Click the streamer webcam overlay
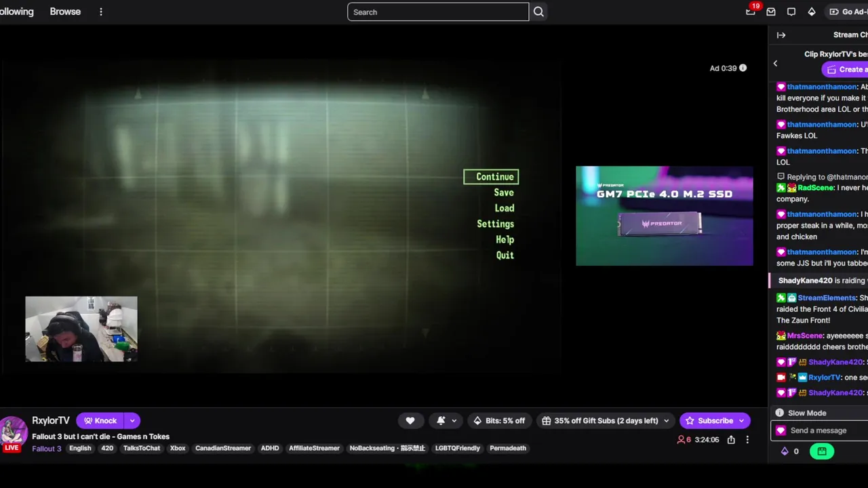The image size is (868, 488). pyautogui.click(x=81, y=329)
